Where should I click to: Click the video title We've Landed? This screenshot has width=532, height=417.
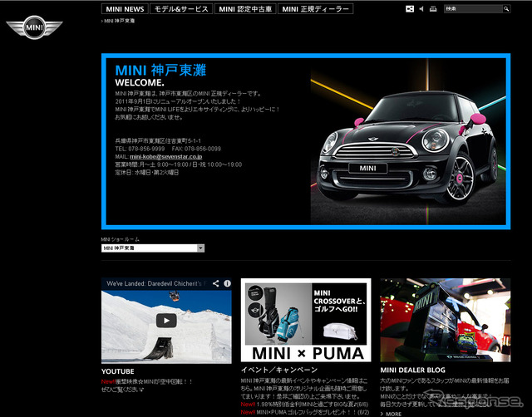pos(156,283)
